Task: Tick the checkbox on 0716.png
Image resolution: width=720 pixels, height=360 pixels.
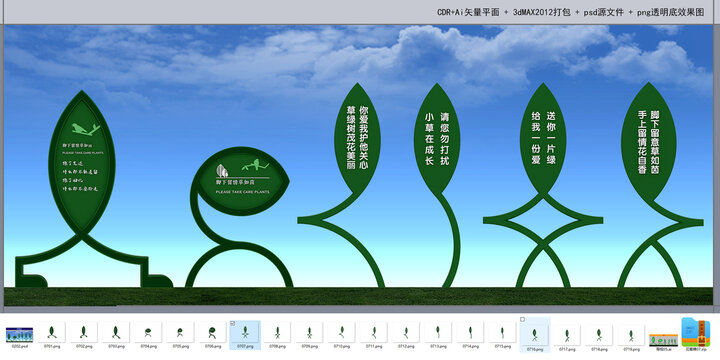Action: tap(522, 319)
